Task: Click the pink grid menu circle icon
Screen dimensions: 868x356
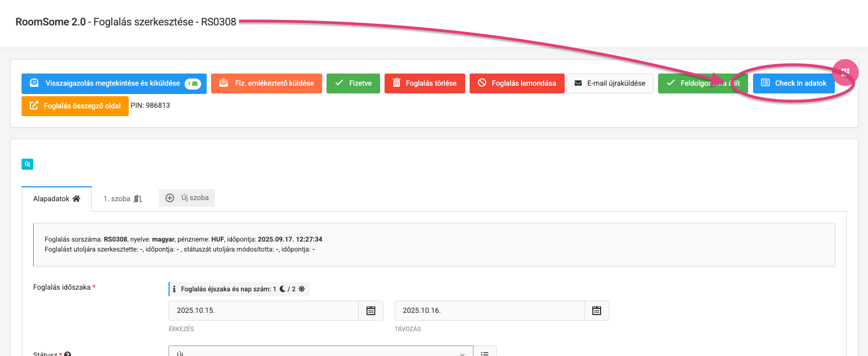Action: pos(845,72)
